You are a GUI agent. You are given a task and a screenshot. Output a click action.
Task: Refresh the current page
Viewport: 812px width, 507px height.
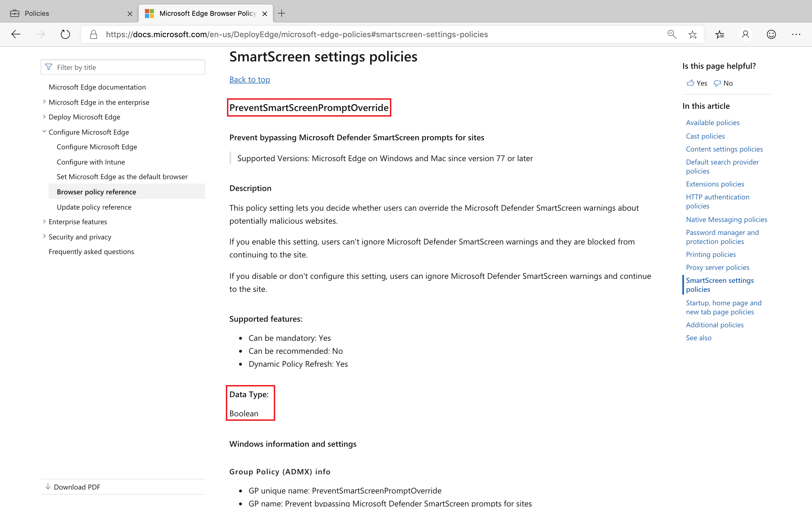tap(65, 34)
